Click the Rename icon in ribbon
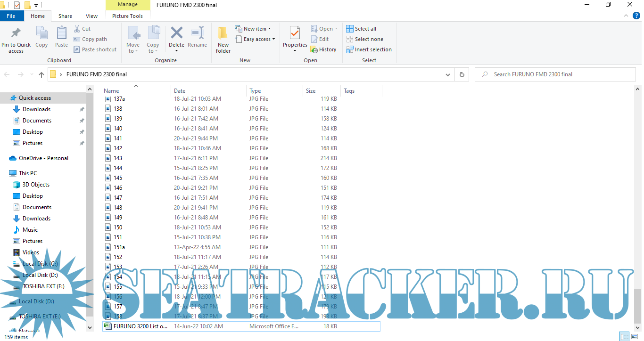This screenshot has height=341, width=644. tap(197, 33)
